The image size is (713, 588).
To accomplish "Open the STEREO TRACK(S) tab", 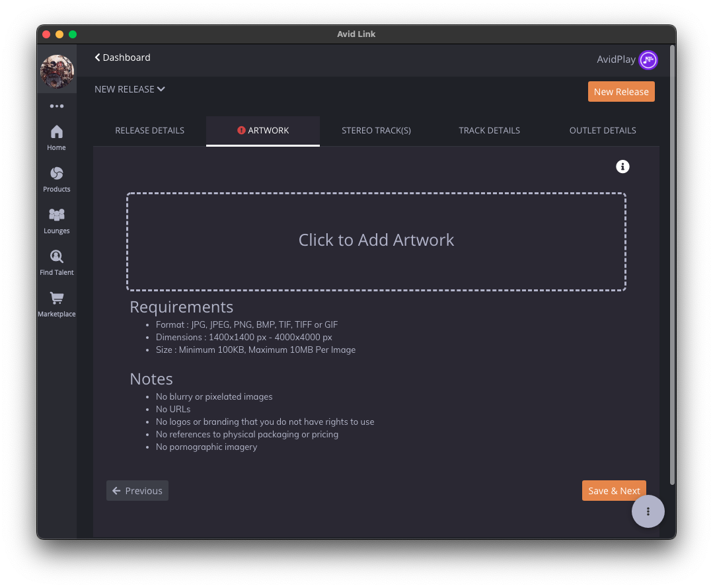I will point(376,130).
